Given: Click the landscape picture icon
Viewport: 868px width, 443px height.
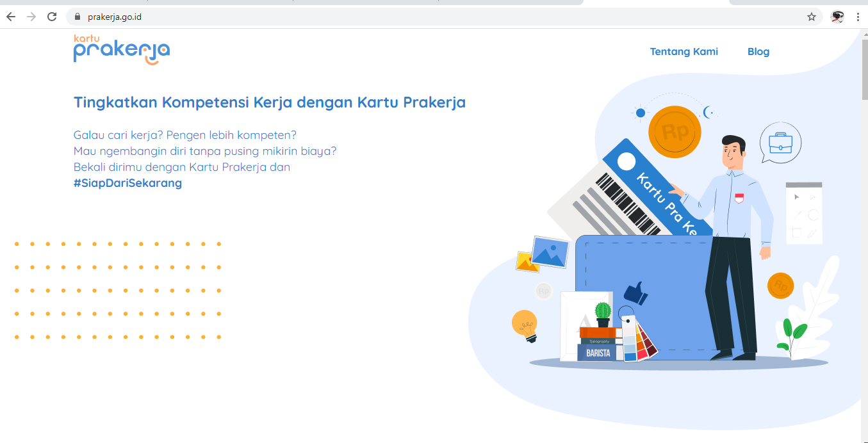Looking at the screenshot, I should 550,252.
